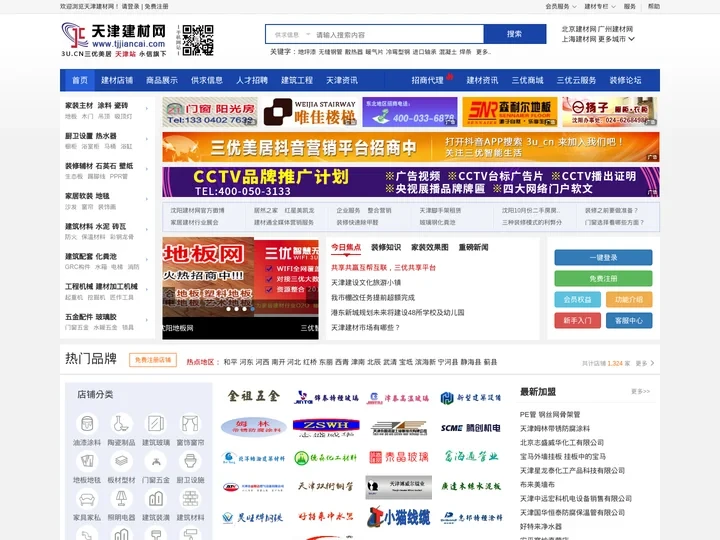Open the 广达木丝水泥板 brand logo
The width and height of the screenshot is (720, 540).
(x=471, y=486)
